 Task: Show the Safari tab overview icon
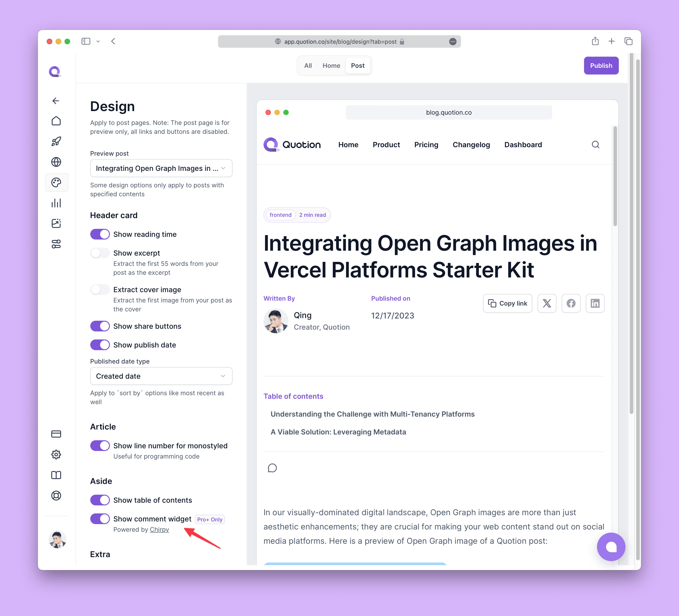pyautogui.click(x=628, y=41)
